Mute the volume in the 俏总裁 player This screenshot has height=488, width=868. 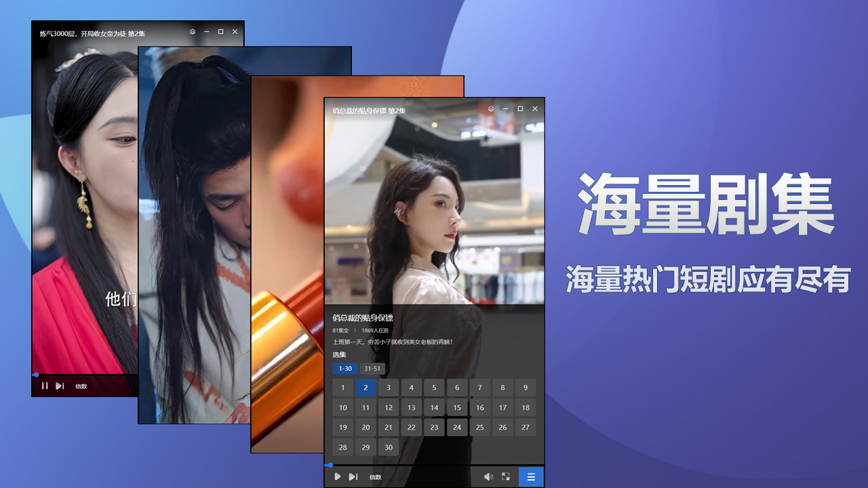click(x=488, y=476)
